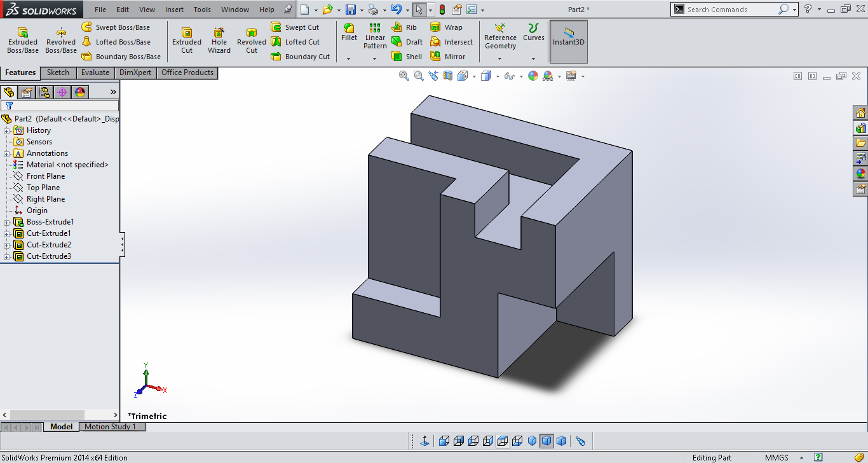Click the Boundary Boss/Base button

(121, 57)
